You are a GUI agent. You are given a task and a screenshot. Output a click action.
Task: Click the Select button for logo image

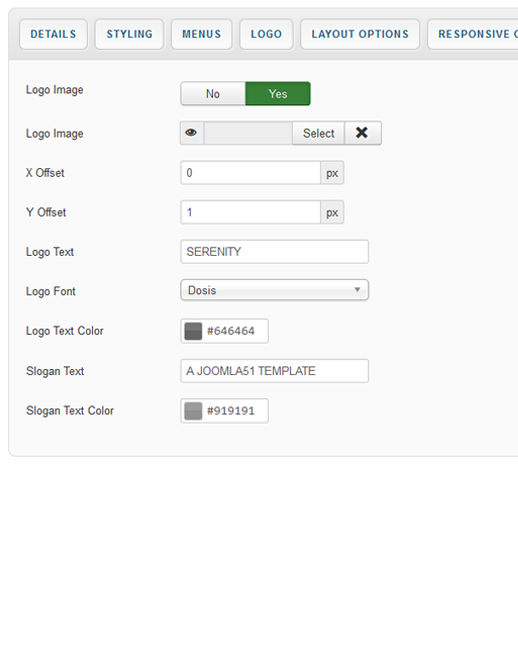tap(319, 133)
